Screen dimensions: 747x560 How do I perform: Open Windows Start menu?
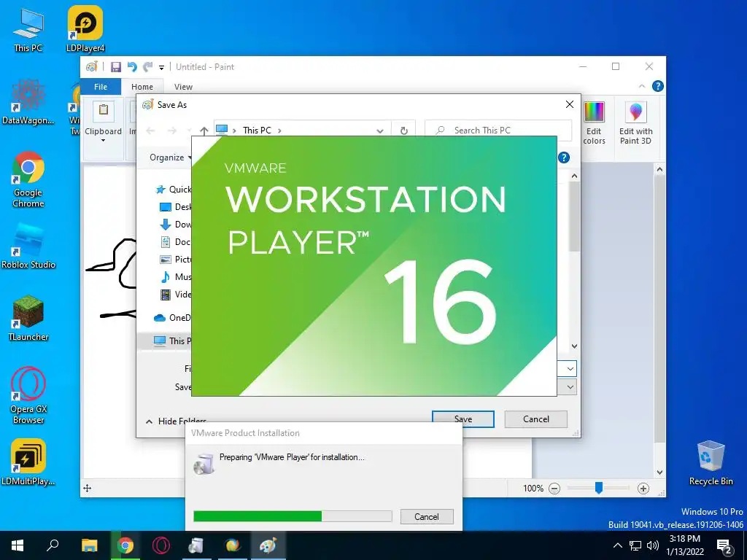tap(18, 545)
